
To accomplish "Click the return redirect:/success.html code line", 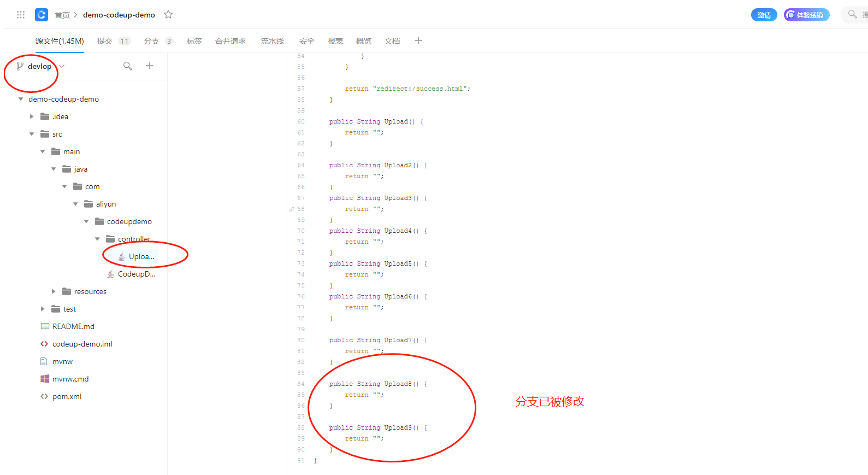I will (408, 89).
